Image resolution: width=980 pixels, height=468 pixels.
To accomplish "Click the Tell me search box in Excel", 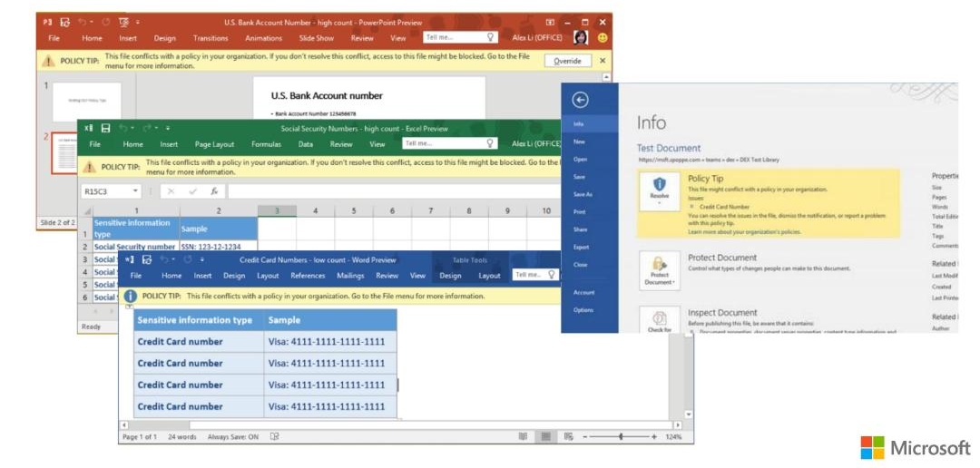I will 450,143.
